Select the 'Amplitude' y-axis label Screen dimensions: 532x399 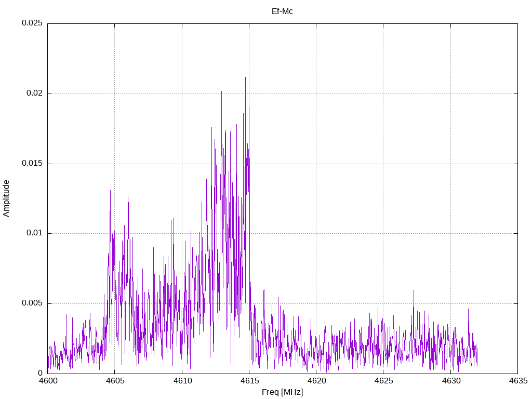point(6,198)
